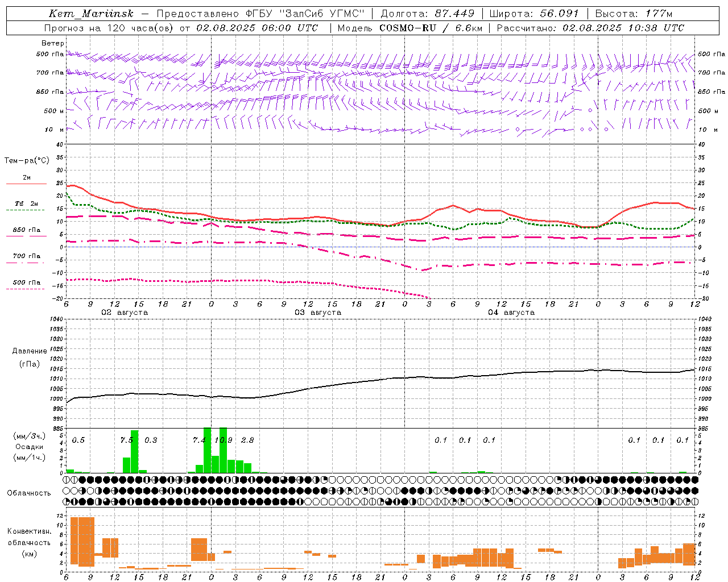This screenshot has width=728, height=582.
Task: Click the 'Тем-ра(°C)' temperature panel label
Action: coord(27,160)
